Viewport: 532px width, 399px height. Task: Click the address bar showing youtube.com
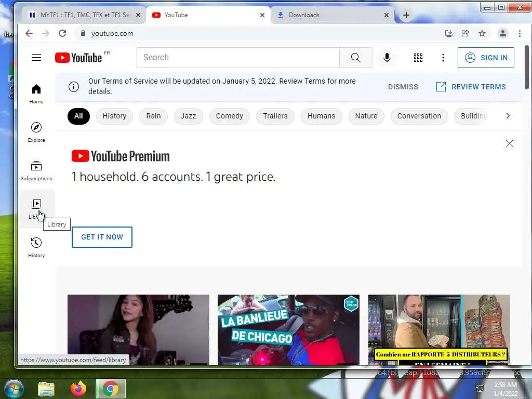coord(258,33)
